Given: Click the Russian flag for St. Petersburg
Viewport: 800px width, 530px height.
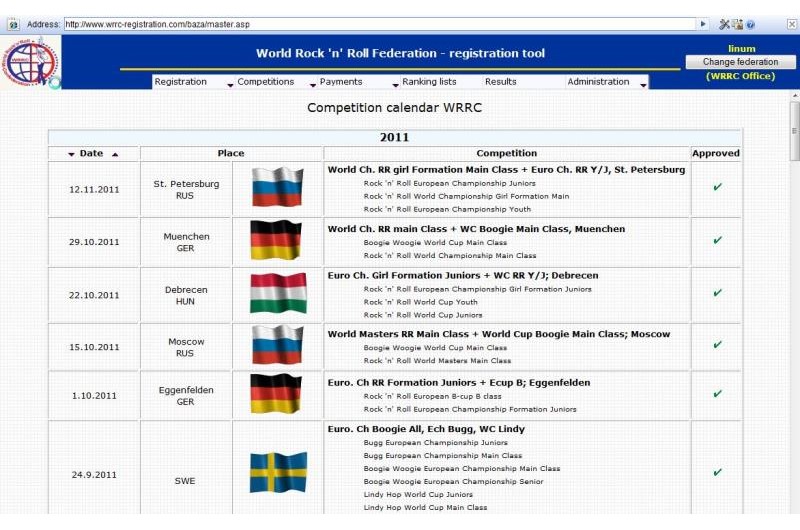Looking at the screenshot, I should [277, 187].
